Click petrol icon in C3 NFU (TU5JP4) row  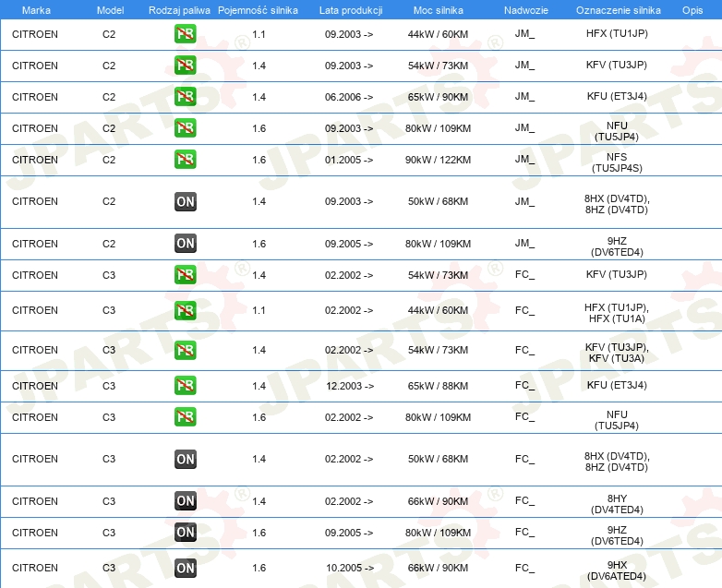pos(185,416)
